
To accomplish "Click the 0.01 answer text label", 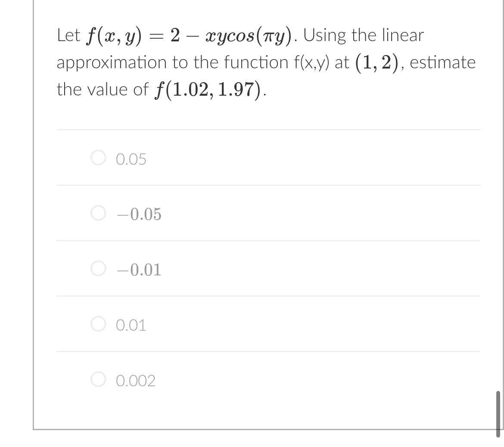I will 131,325.
